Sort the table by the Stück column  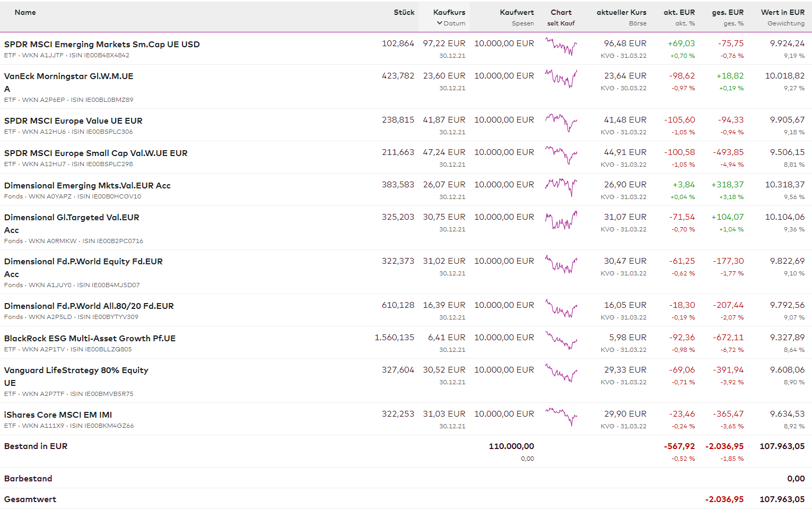404,12
